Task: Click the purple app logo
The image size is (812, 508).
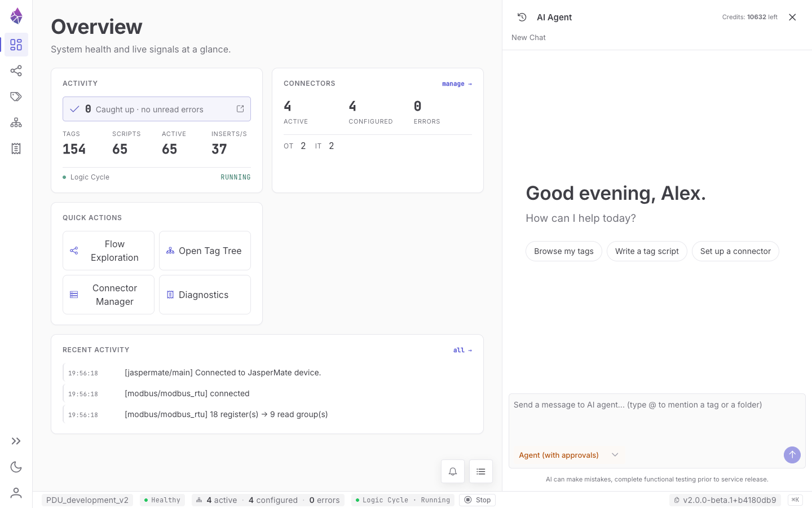Action: tap(16, 16)
